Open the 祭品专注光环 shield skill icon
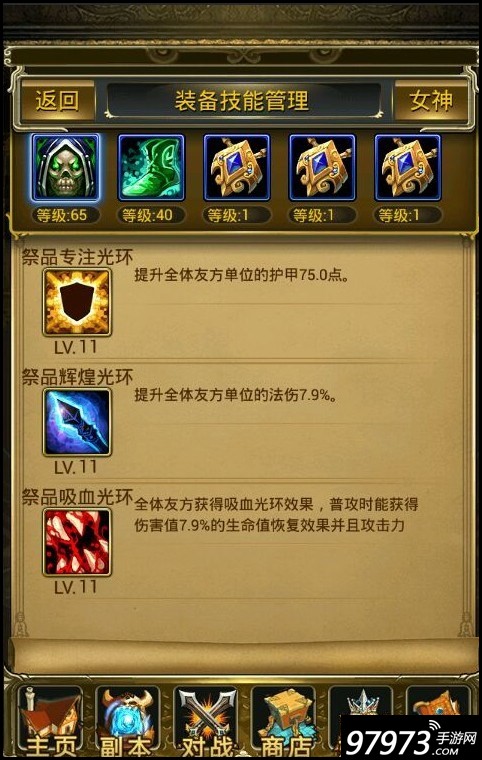Screen dimensions: 482x760 pyautogui.click(x=77, y=302)
